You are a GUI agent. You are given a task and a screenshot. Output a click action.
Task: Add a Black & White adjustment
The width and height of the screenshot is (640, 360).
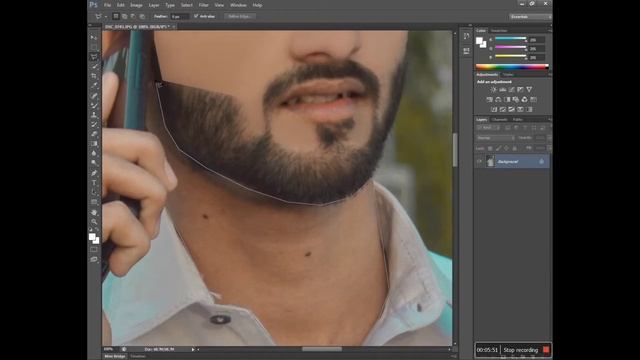[507, 100]
